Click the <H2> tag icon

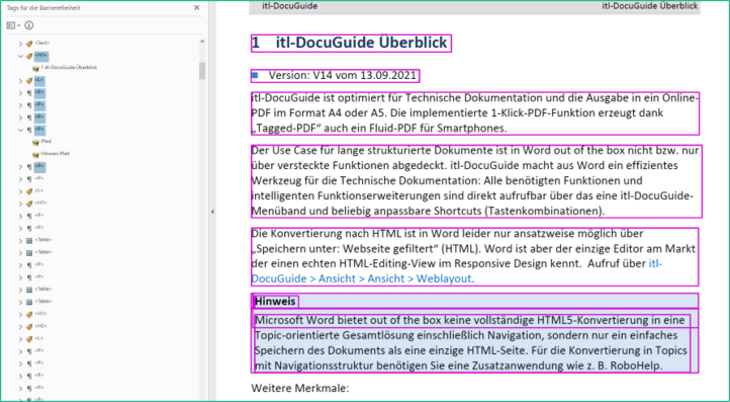(29, 327)
